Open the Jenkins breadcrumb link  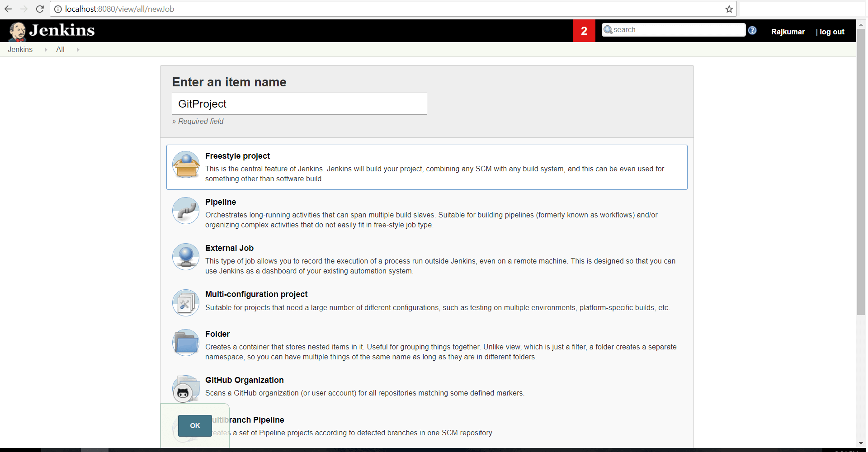[20, 49]
